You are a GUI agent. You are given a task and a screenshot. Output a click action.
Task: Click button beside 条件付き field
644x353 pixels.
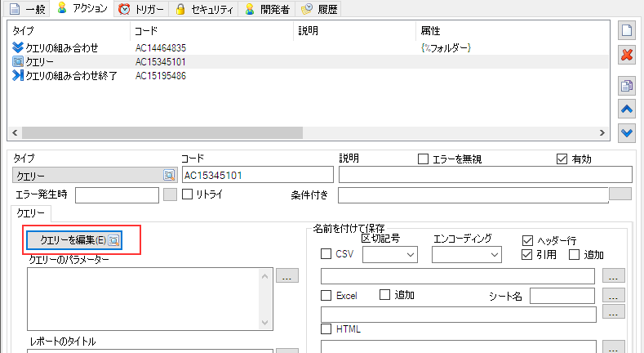pyautogui.click(x=620, y=194)
